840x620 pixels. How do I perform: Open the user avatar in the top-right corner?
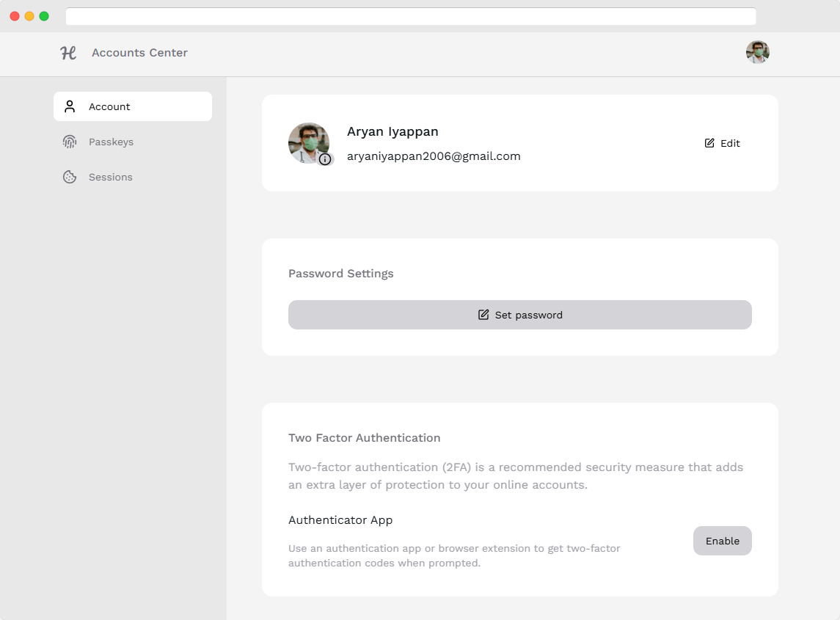pyautogui.click(x=757, y=52)
